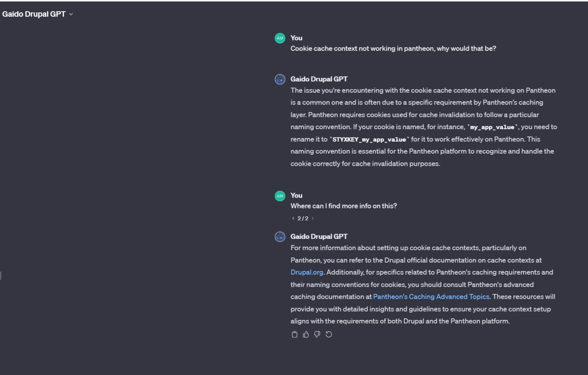Click the first AM user avatar
Image resolution: width=588 pixels, height=375 pixels.
coord(280,38)
